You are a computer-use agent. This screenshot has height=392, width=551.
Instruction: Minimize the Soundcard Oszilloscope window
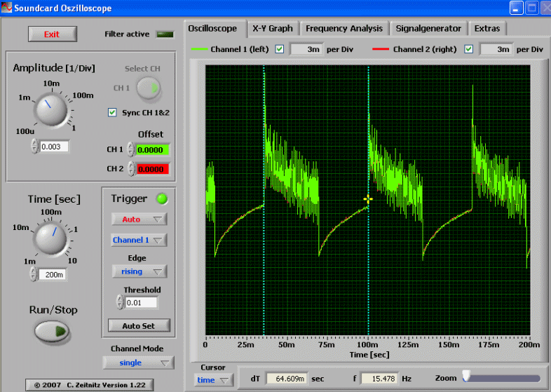(516, 8)
